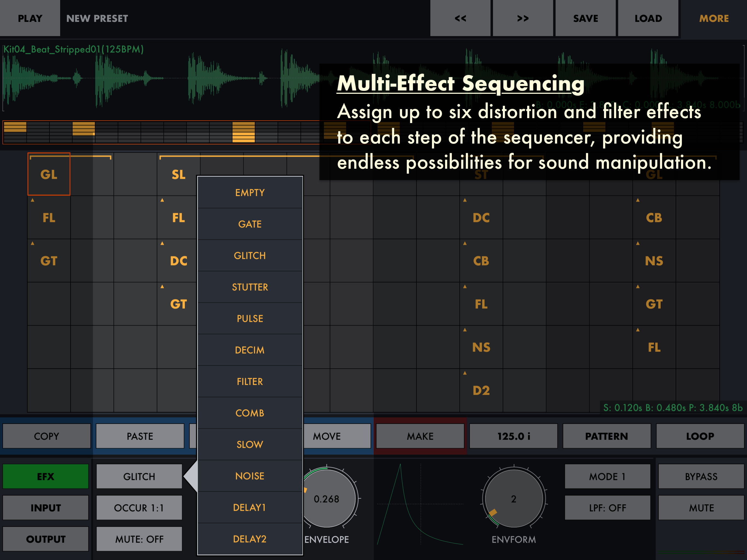This screenshot has width=747, height=560.
Task: Toggle the MUTE: OFF button
Action: 139,539
